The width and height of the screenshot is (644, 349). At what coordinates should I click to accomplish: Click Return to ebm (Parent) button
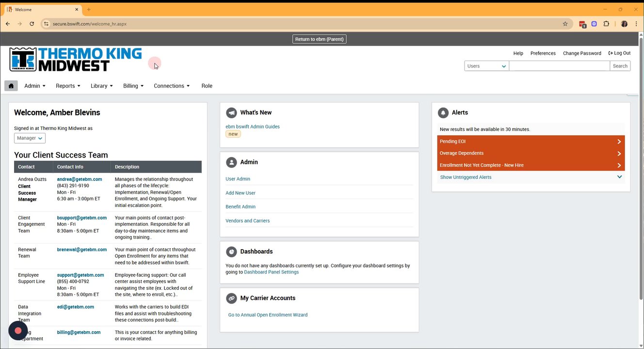[x=320, y=39]
